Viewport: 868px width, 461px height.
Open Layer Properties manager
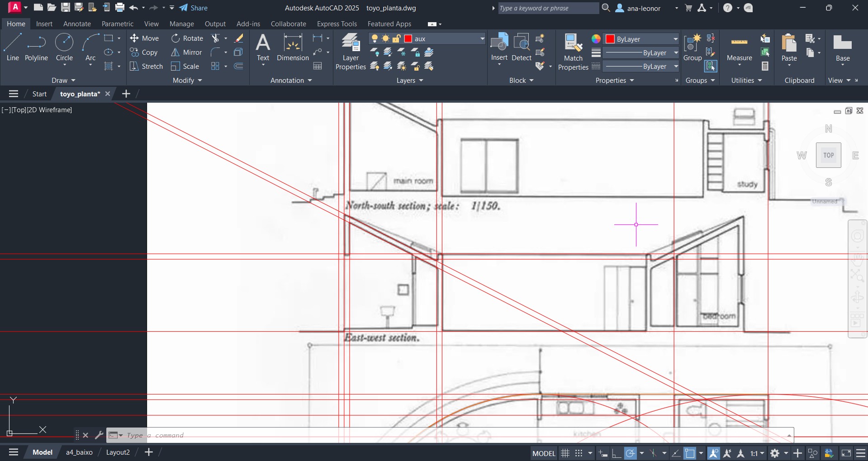(351, 51)
